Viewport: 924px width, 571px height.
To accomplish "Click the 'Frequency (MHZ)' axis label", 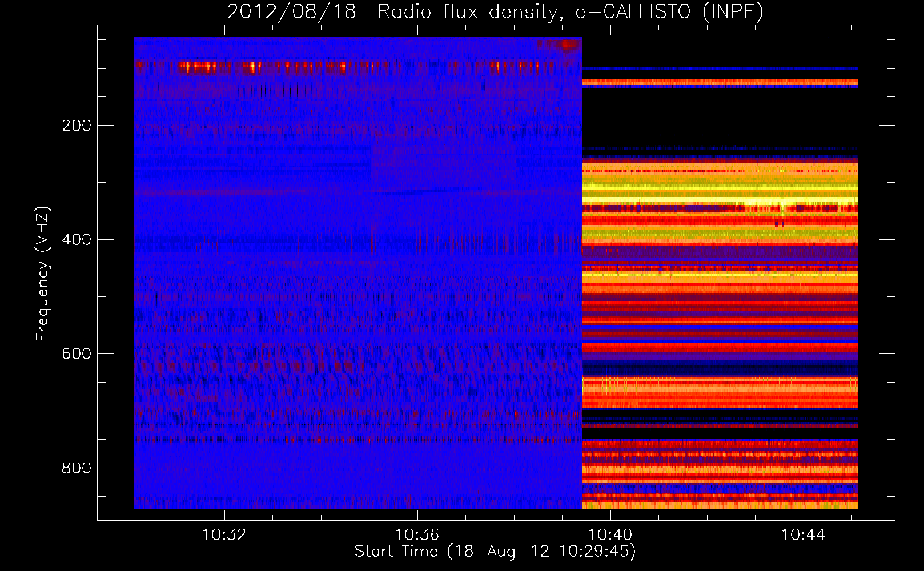I will (x=42, y=274).
